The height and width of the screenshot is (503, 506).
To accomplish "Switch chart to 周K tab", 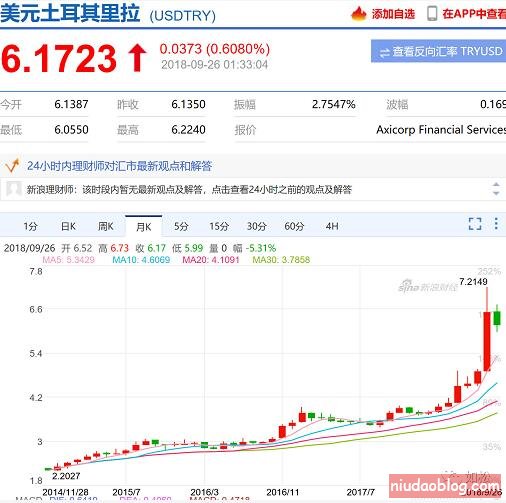I will [x=106, y=227].
